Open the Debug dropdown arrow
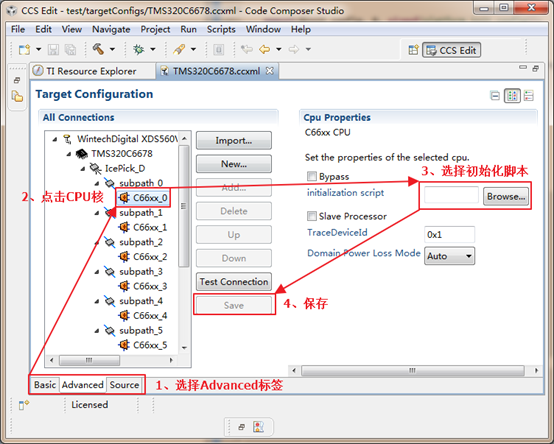554x444 pixels. click(x=153, y=49)
